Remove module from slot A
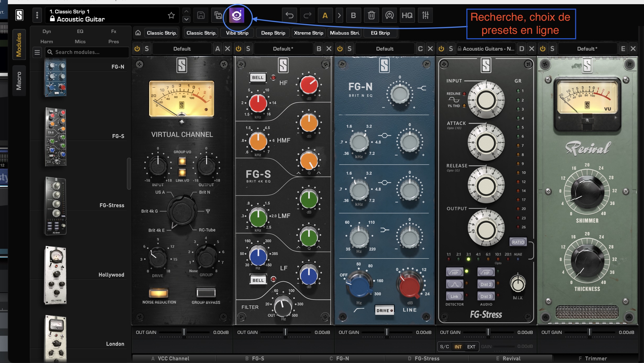The image size is (644, 363). pyautogui.click(x=227, y=49)
